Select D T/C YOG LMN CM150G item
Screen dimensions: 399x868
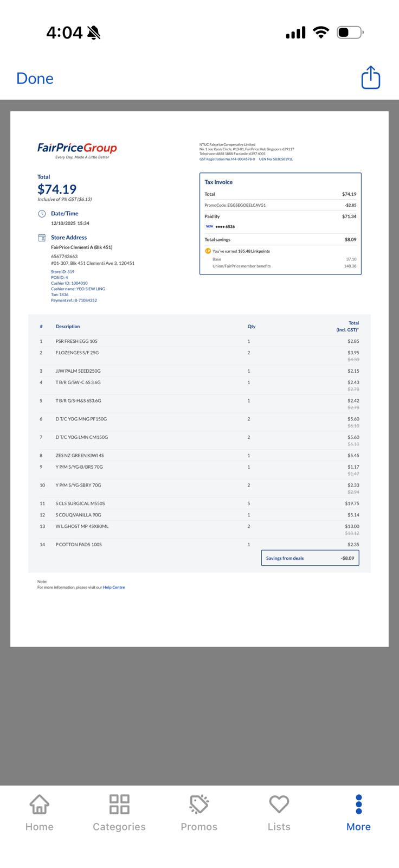(82, 437)
